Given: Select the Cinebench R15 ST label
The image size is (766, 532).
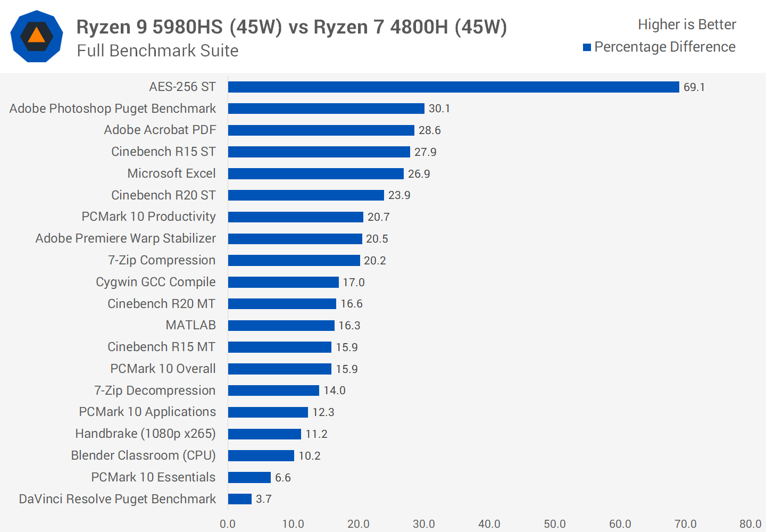Looking at the screenshot, I should click(x=163, y=152).
